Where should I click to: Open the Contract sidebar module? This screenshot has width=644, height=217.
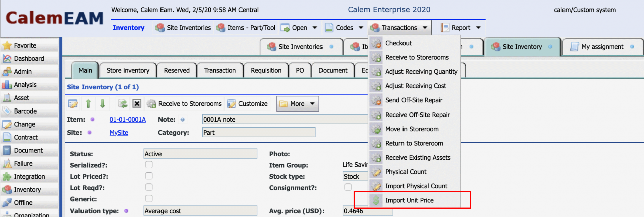coord(29,137)
